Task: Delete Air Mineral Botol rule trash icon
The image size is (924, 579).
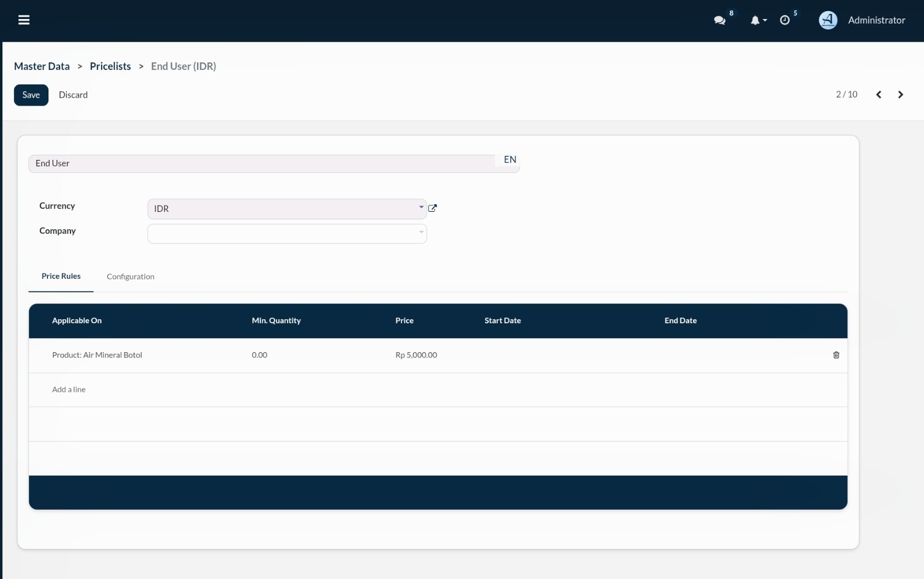Action: (836, 355)
